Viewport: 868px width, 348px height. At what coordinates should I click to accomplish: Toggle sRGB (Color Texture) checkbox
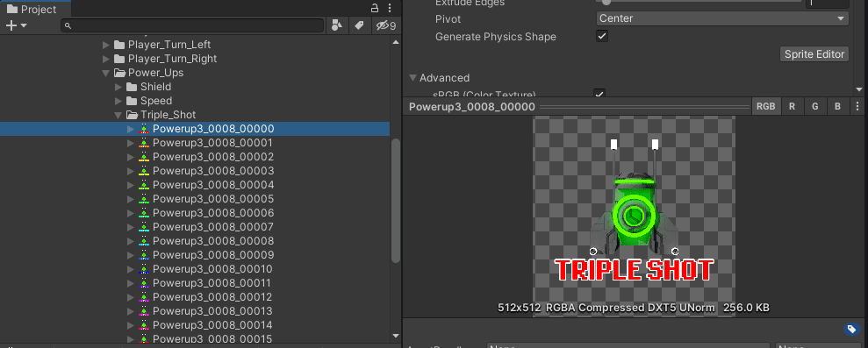(x=599, y=94)
